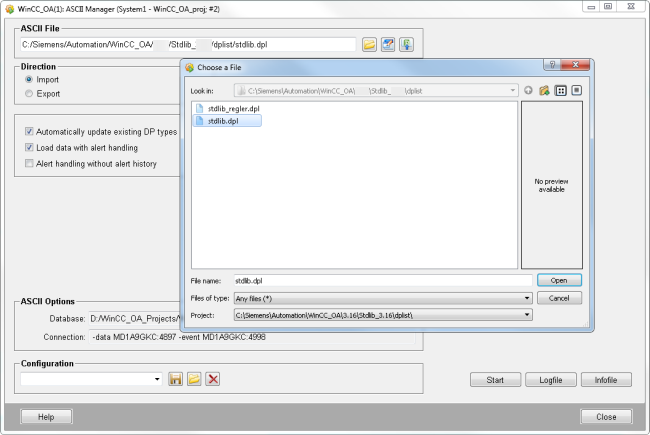This screenshot has height=435, width=650.
Task: Switch file dialog to list view
Action: [561, 91]
